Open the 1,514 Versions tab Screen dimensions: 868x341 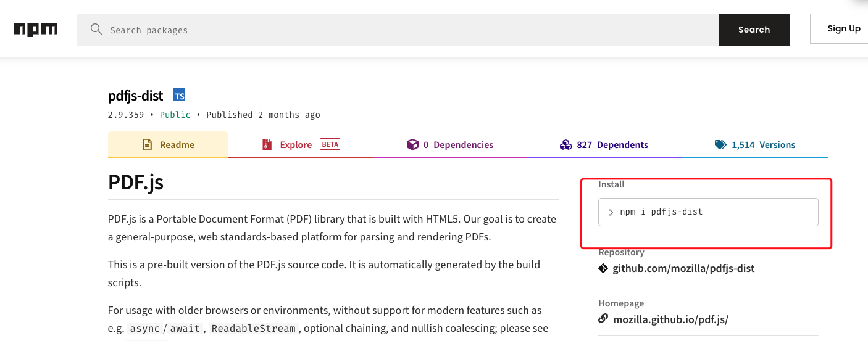coord(755,145)
